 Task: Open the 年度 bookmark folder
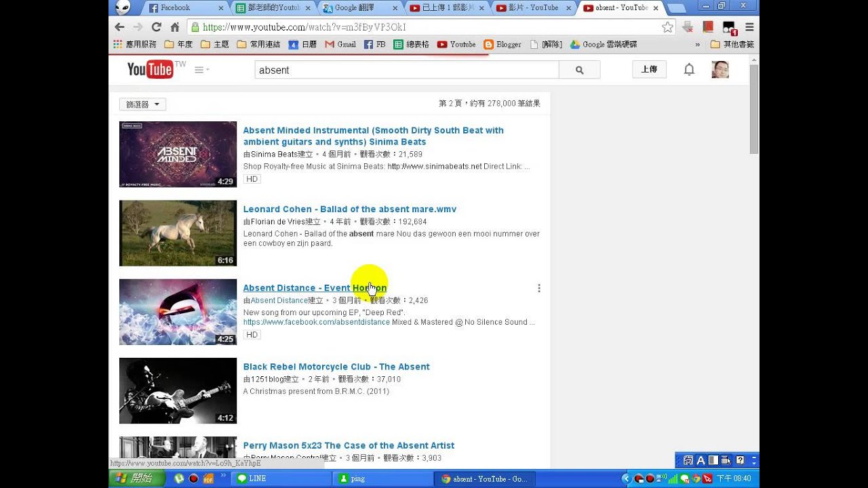(179, 44)
